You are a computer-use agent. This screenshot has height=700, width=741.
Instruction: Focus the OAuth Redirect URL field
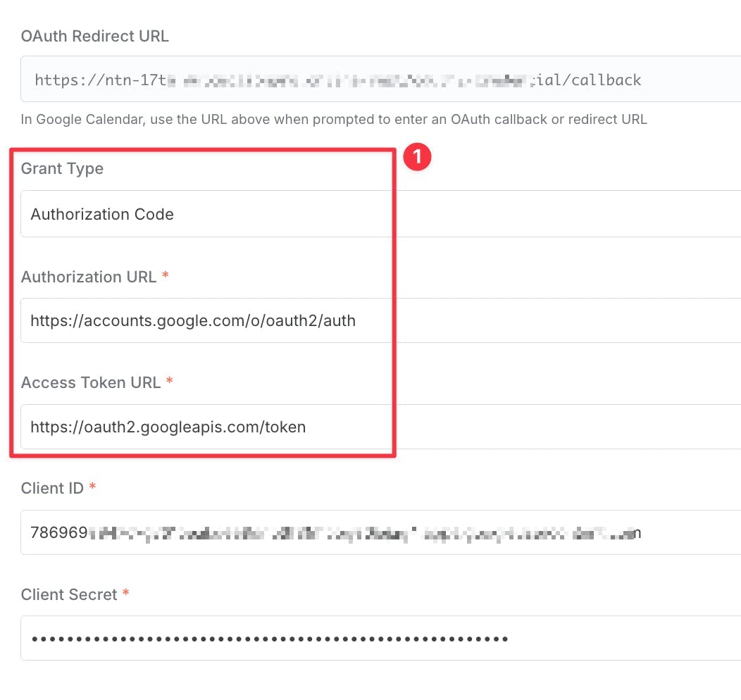click(380, 79)
